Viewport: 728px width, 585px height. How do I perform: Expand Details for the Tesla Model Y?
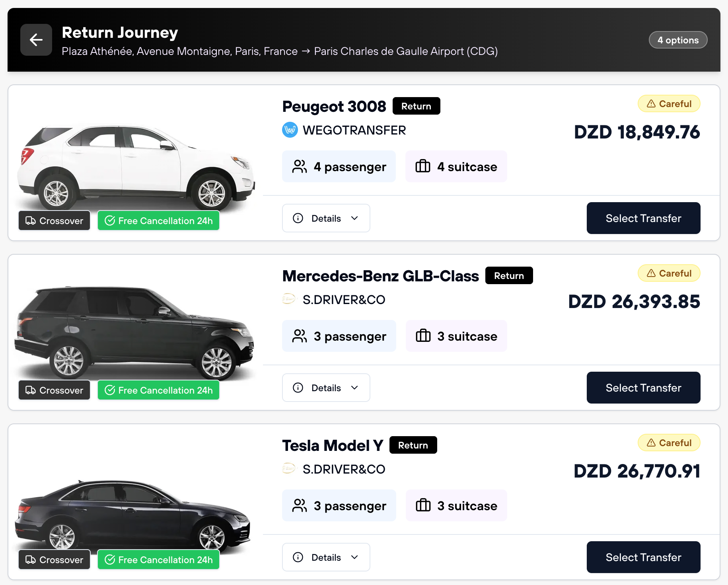click(x=326, y=557)
